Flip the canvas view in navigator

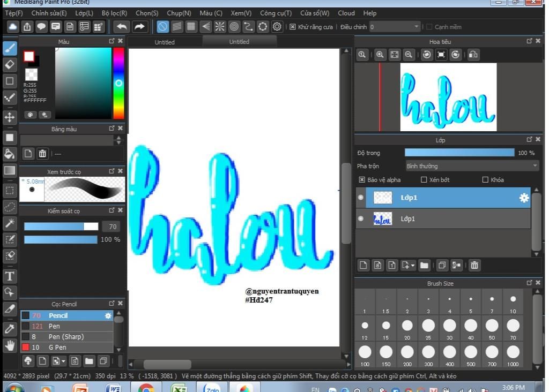473,55
